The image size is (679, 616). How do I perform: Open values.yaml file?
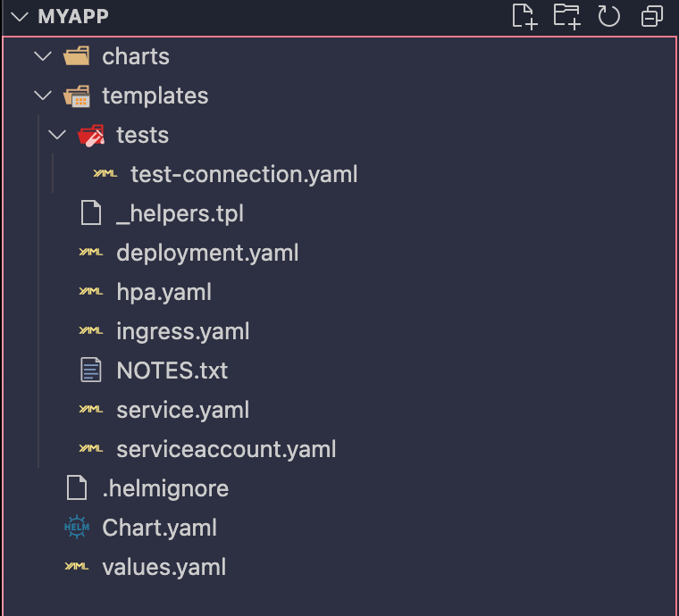click(x=164, y=567)
